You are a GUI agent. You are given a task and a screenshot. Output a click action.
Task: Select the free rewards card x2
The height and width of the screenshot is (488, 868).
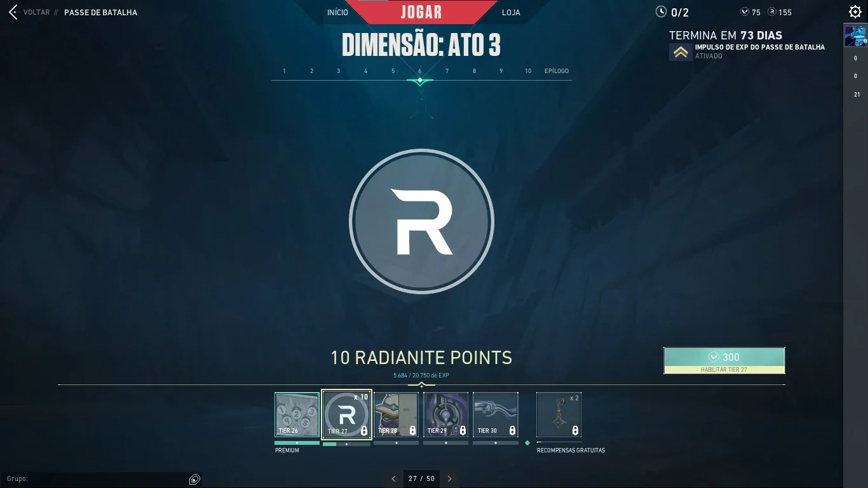pyautogui.click(x=559, y=414)
